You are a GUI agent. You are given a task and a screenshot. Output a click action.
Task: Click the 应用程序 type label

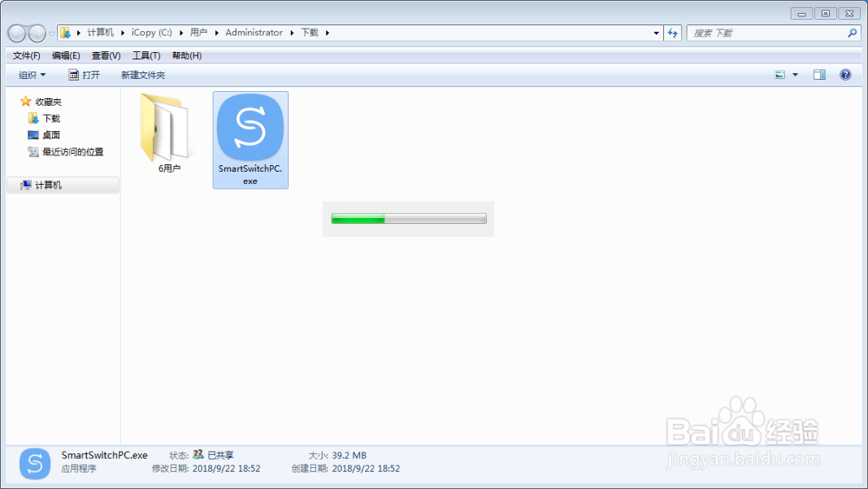pyautogui.click(x=79, y=468)
